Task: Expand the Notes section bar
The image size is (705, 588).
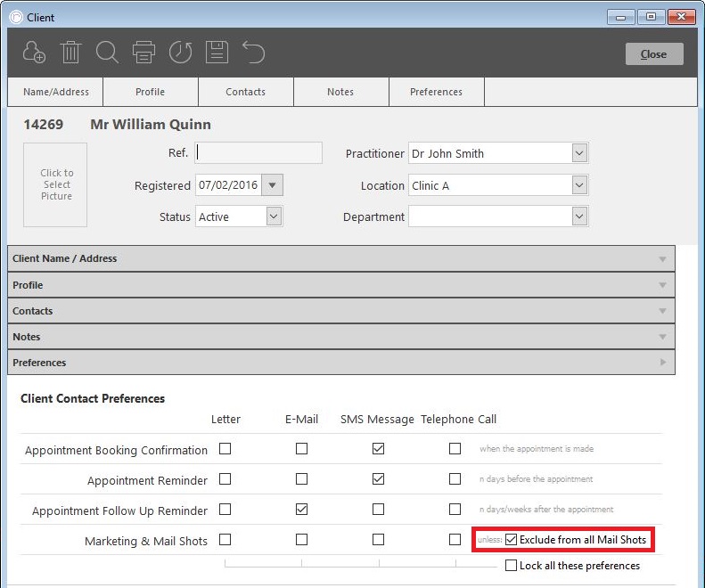Action: [341, 336]
